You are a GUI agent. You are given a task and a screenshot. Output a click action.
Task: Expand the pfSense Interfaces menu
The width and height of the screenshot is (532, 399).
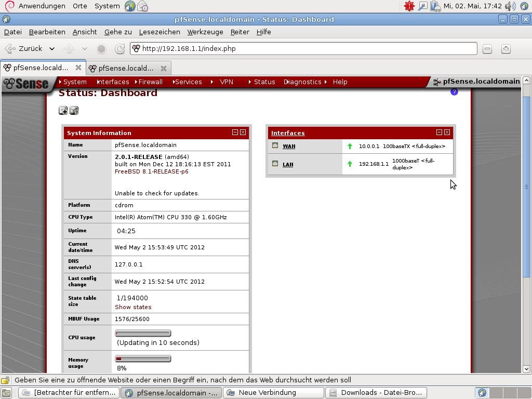(113, 82)
